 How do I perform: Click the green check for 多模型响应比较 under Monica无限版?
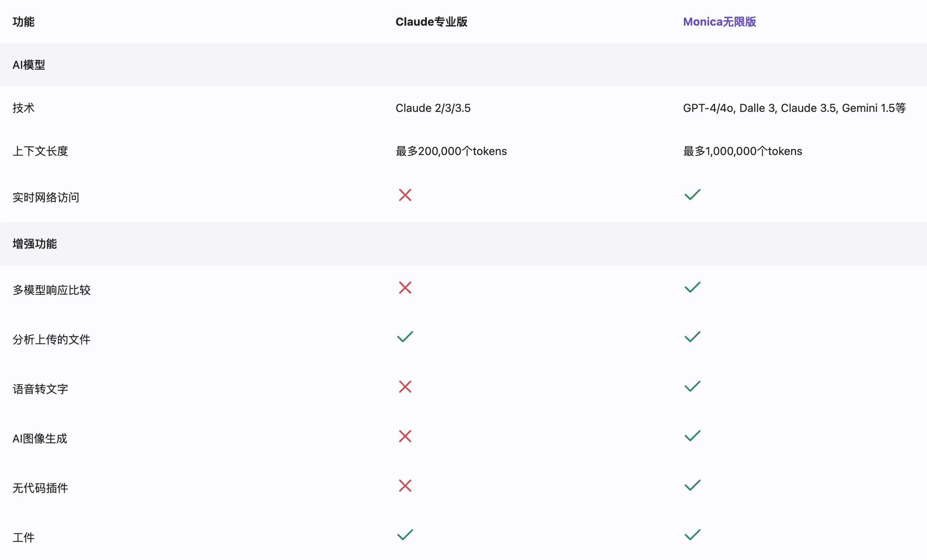(x=693, y=287)
